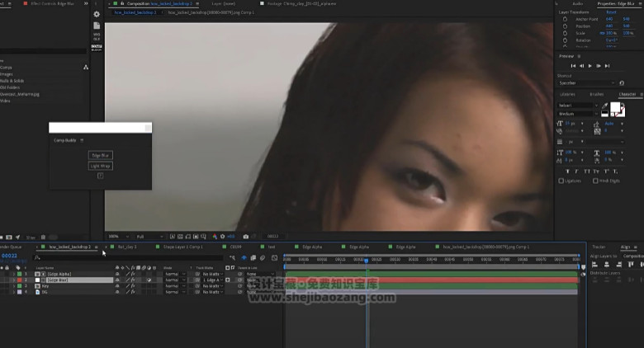The width and height of the screenshot is (644, 348).
Task: Click the new document icon below gear
Action: (x=97, y=26)
